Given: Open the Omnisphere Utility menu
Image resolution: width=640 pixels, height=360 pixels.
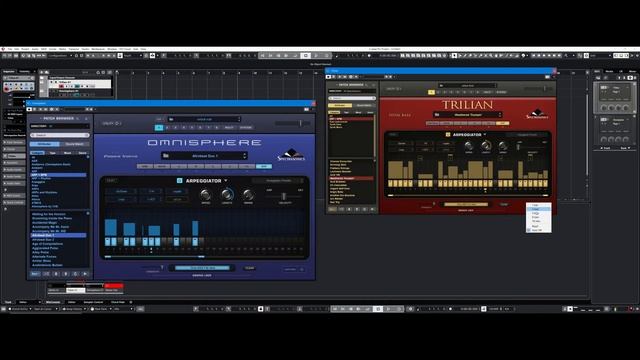Looking at the screenshot, I should point(112,123).
